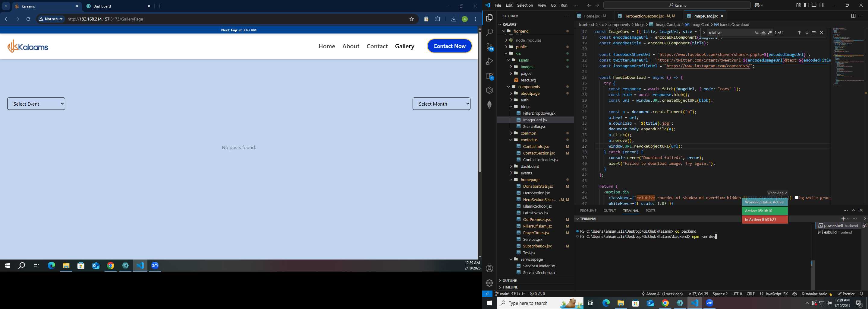Toggle Replace row expander in find widget
The width and height of the screenshot is (868, 309).
[x=704, y=33]
